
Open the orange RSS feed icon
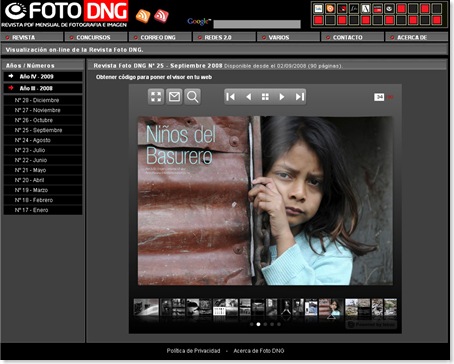(x=143, y=16)
